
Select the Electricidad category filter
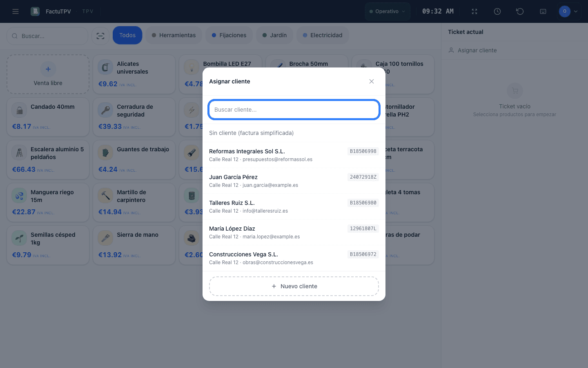[323, 35]
